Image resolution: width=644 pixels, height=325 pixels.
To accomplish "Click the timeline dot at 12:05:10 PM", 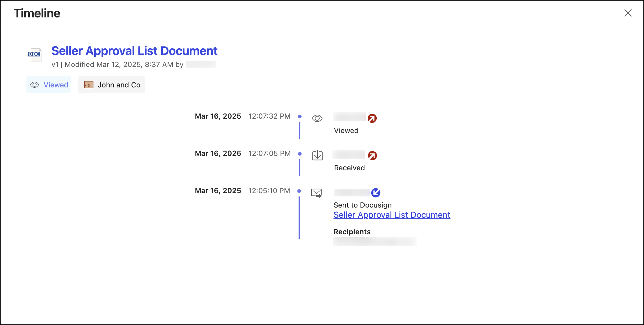I will pyautogui.click(x=299, y=191).
